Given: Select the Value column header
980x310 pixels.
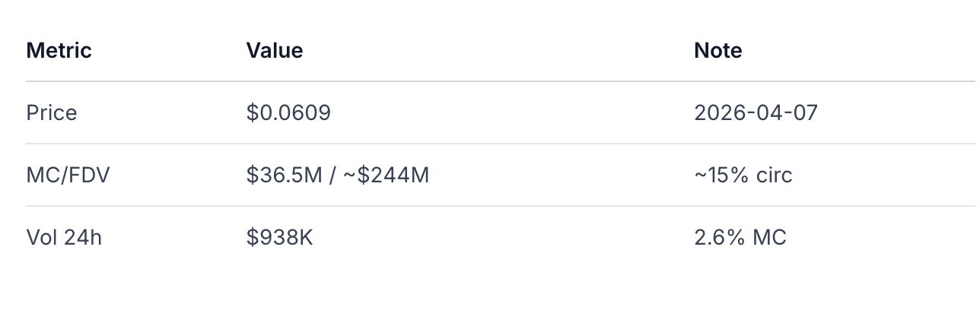Looking at the screenshot, I should pyautogui.click(x=274, y=51).
